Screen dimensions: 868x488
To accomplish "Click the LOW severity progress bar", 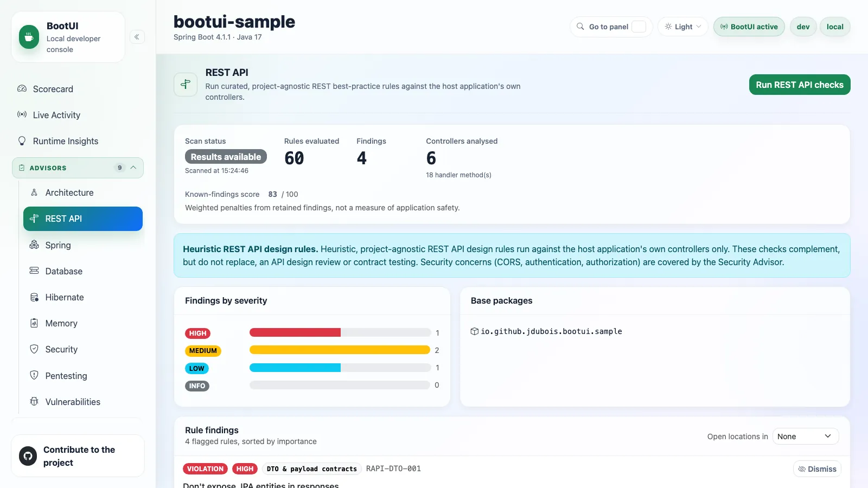I will tap(340, 368).
